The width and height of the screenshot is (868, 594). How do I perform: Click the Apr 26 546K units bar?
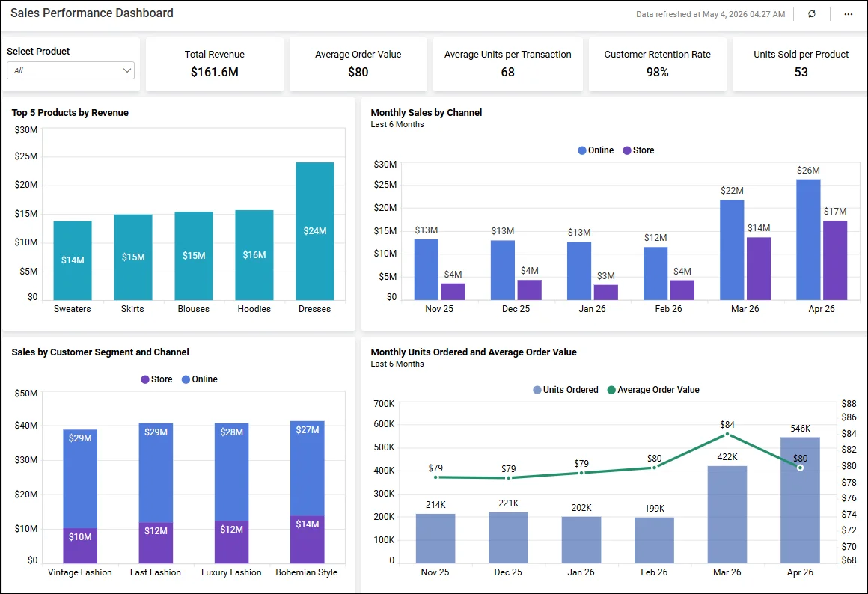pyautogui.click(x=801, y=500)
